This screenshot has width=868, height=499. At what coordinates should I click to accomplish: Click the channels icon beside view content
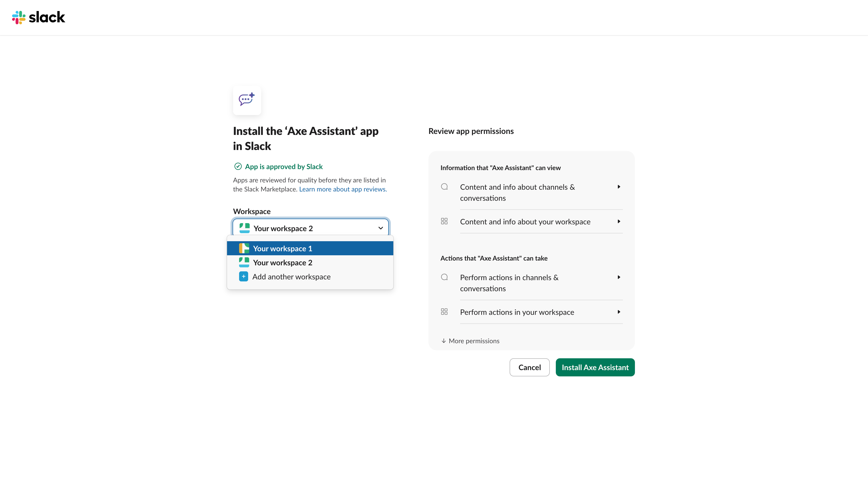point(444,187)
